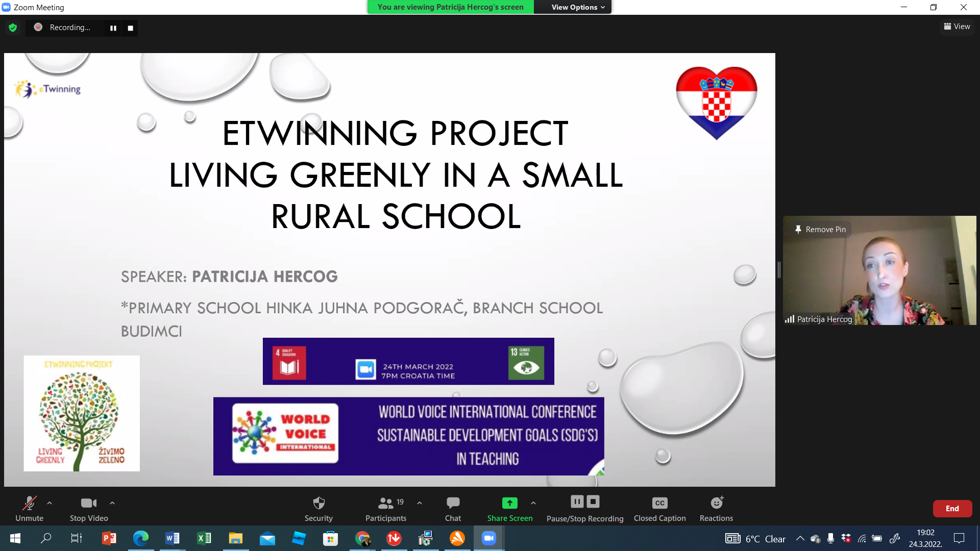Open Wi-Fi network settings in tray
This screenshot has width=980, height=551.
click(862, 538)
